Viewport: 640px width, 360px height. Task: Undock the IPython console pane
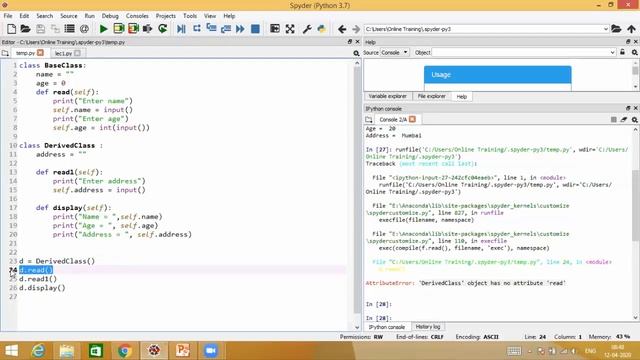click(628, 108)
